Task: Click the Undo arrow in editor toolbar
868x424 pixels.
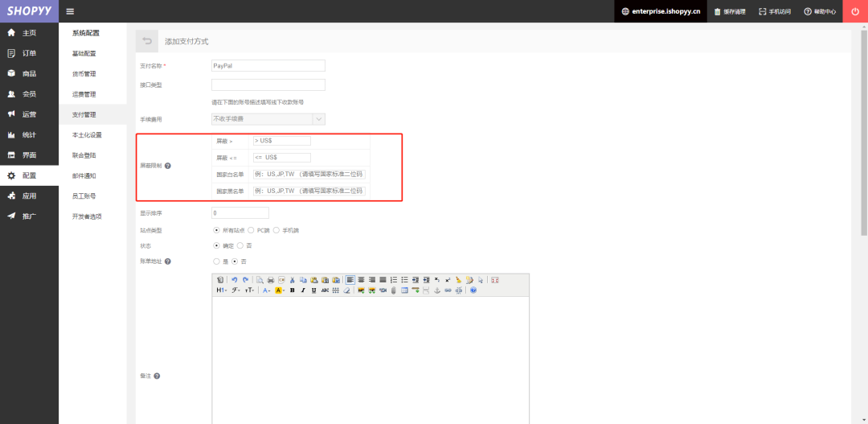Action: coord(234,280)
